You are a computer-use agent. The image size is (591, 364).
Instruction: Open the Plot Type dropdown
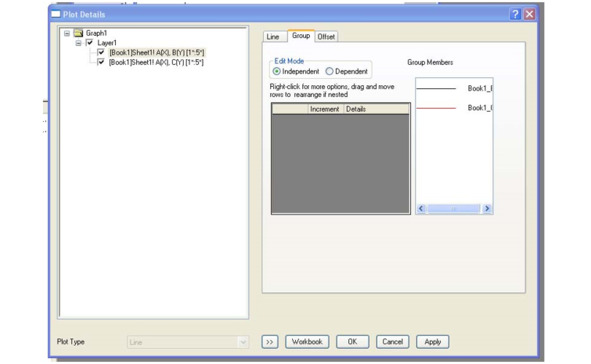tap(243, 342)
